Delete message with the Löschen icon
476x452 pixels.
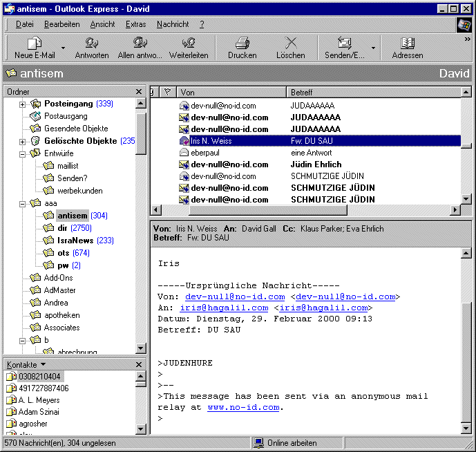point(291,44)
